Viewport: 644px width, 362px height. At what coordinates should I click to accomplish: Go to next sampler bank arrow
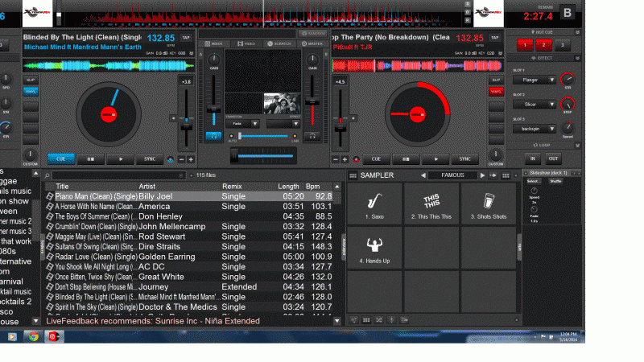coord(482,175)
